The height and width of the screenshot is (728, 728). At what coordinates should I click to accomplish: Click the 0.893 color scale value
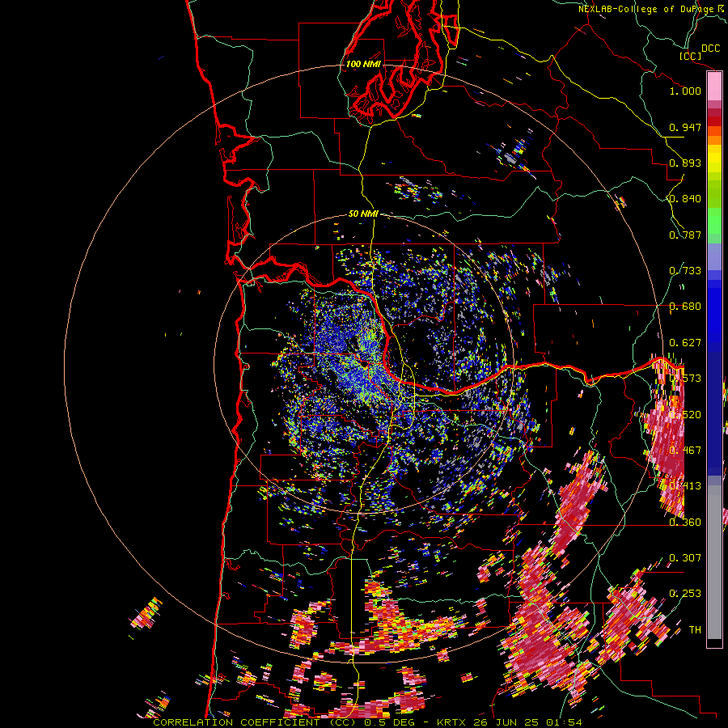tap(685, 163)
